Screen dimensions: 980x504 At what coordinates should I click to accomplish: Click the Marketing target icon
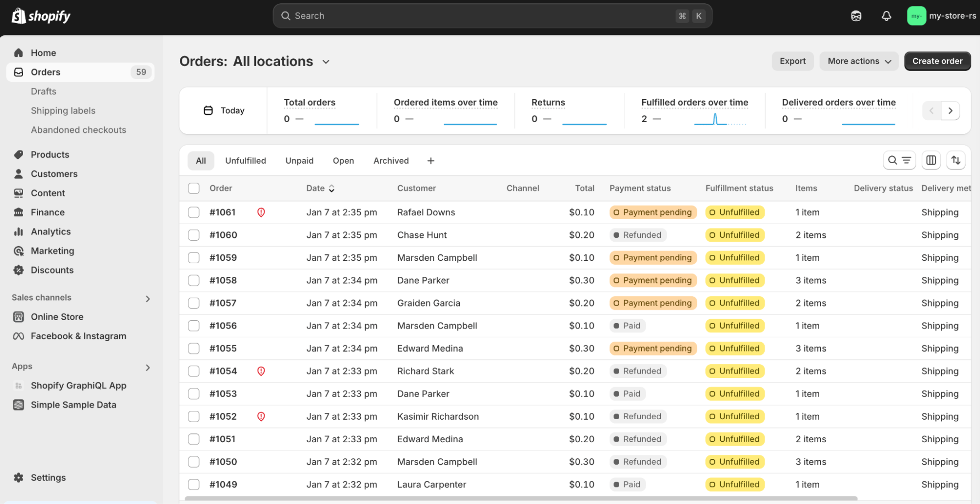[19, 251]
